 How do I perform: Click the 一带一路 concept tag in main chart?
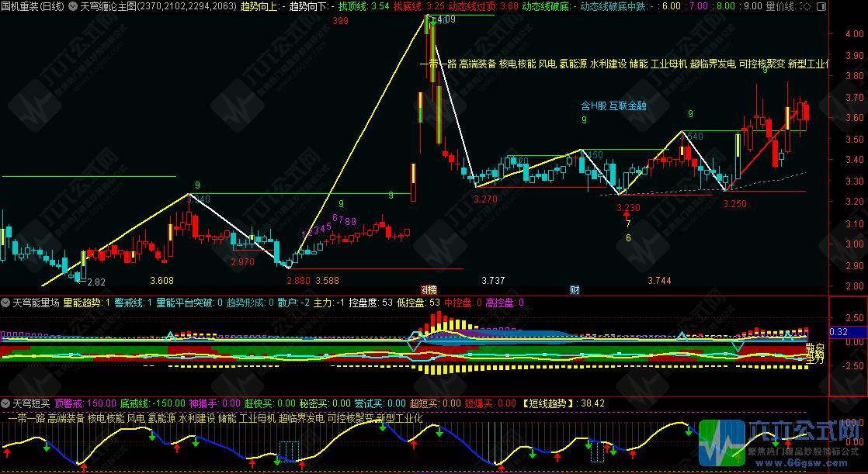[x=437, y=64]
